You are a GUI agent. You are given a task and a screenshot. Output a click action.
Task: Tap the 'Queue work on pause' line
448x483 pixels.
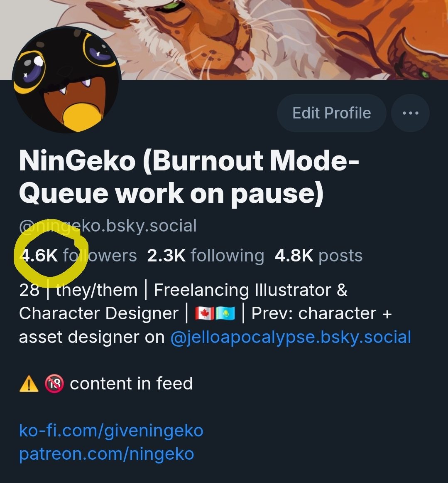(x=171, y=193)
